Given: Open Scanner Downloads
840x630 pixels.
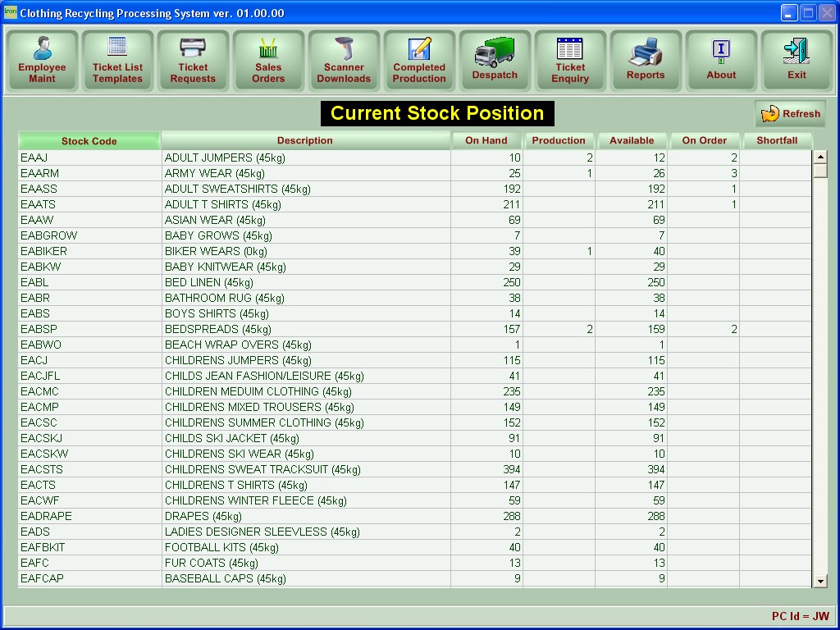Looking at the screenshot, I should tap(344, 60).
